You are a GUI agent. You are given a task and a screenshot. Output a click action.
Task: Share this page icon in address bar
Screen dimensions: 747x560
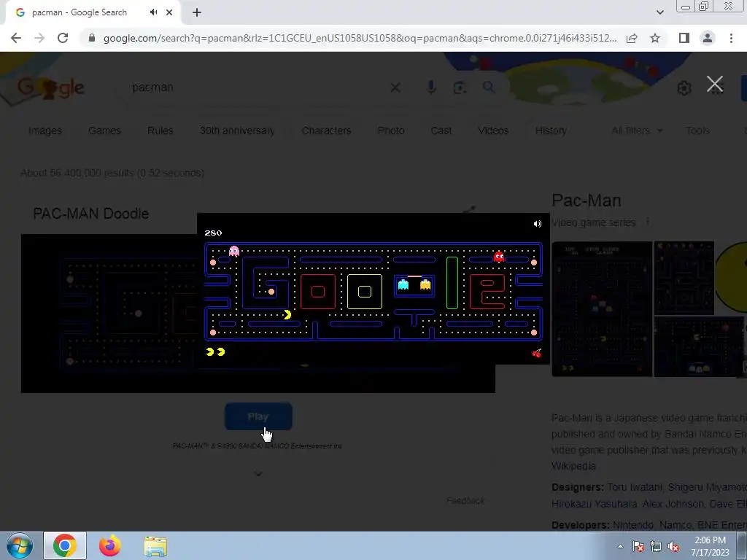632,38
